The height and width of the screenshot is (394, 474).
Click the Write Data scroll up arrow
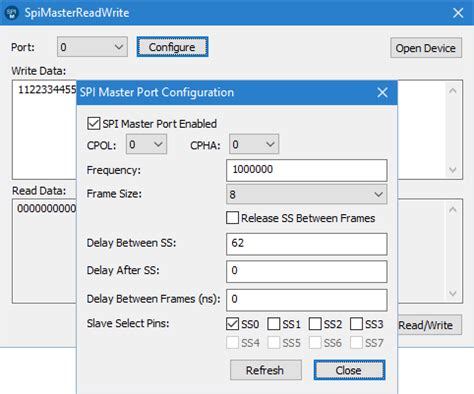[452, 91]
